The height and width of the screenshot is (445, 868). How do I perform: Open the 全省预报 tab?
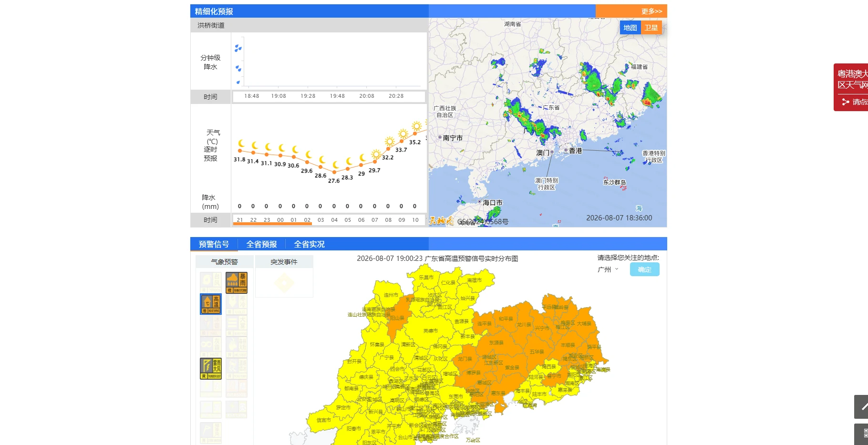click(261, 244)
